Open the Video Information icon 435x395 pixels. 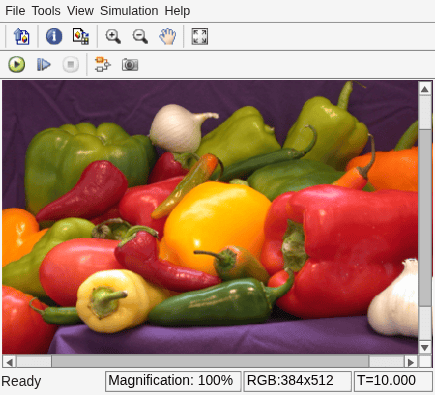click(x=54, y=36)
